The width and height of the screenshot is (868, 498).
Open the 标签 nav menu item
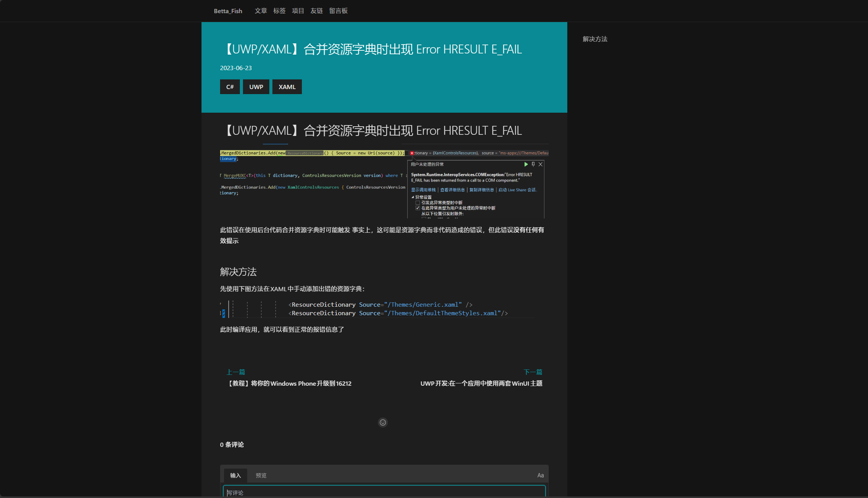pos(279,11)
